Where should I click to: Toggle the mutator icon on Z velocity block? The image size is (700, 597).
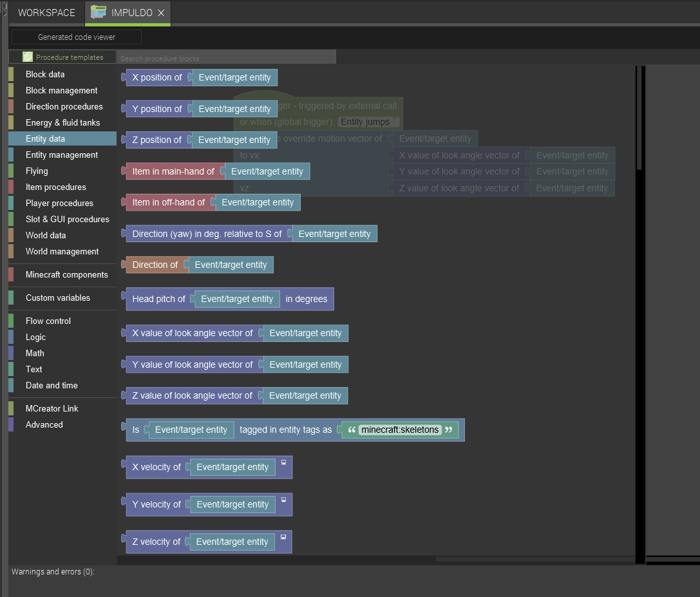(283, 536)
